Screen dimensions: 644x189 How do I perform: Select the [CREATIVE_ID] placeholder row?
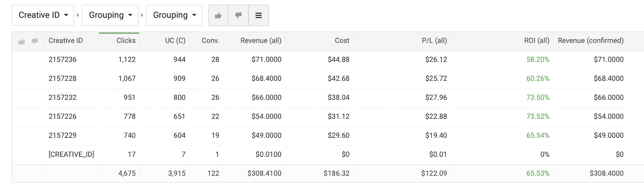click(x=319, y=154)
